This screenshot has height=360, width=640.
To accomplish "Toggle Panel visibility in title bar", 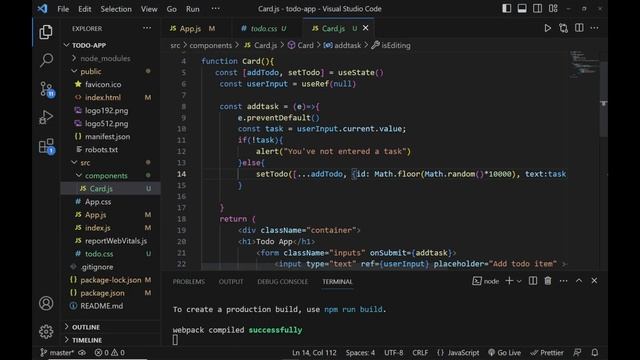I will point(522,8).
